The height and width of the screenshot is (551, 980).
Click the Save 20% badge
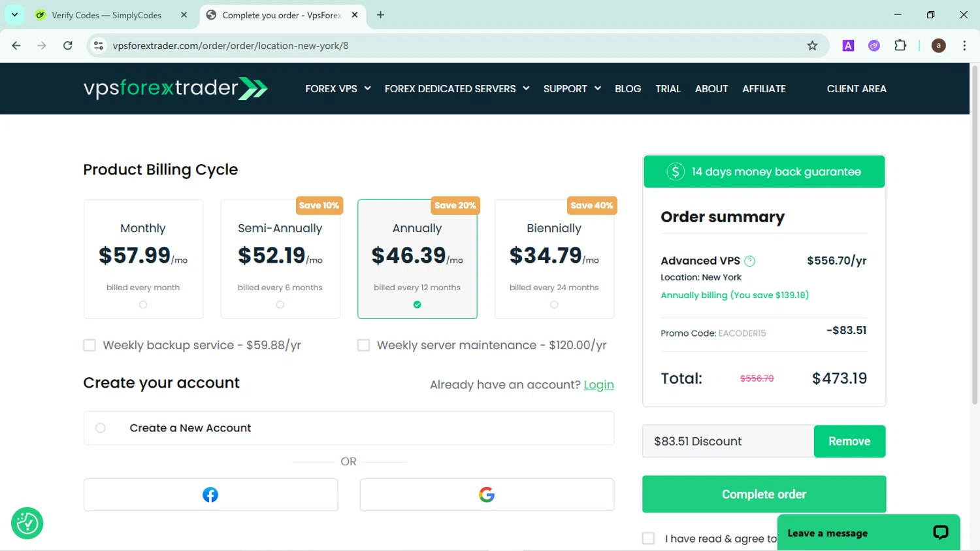point(455,205)
